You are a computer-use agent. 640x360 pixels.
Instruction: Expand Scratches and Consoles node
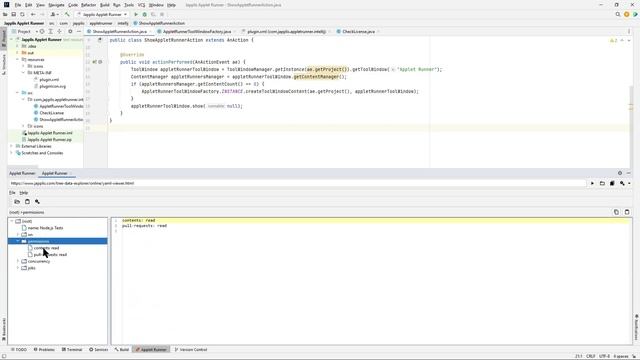[x=12, y=153]
